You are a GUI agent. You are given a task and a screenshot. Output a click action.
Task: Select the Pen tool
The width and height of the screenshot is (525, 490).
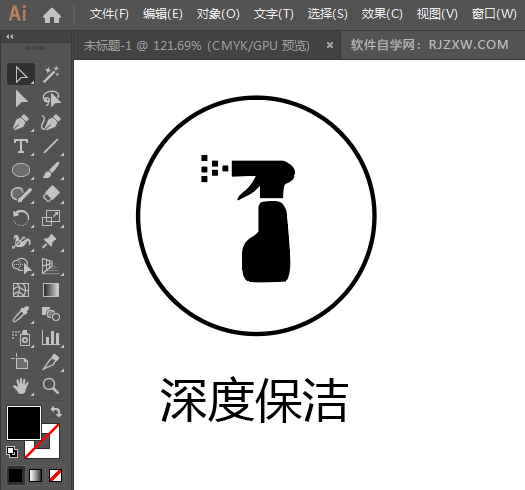coord(21,123)
